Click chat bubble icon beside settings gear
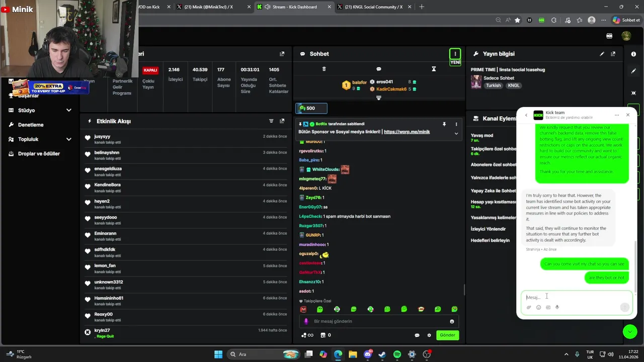The height and width of the screenshot is (362, 644). click(417, 335)
